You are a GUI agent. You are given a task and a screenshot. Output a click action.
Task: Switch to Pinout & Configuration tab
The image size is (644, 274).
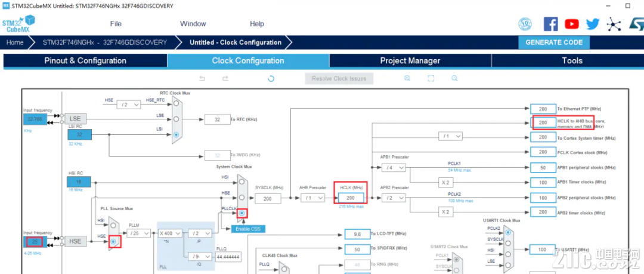click(x=85, y=61)
